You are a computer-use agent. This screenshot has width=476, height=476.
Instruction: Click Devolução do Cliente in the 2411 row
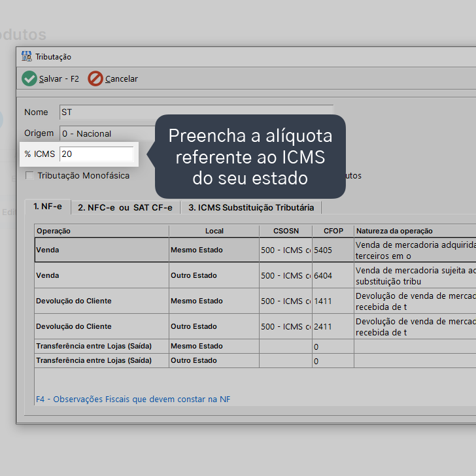[102, 326]
